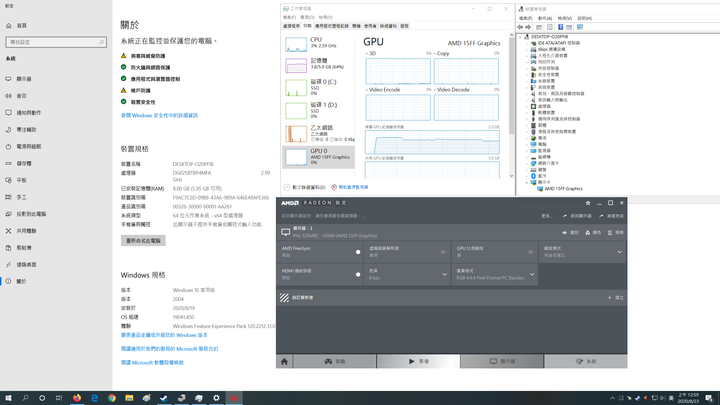This screenshot has height=405, width=720.
Task: Open Chrome from the taskbar
Action: 112,398
